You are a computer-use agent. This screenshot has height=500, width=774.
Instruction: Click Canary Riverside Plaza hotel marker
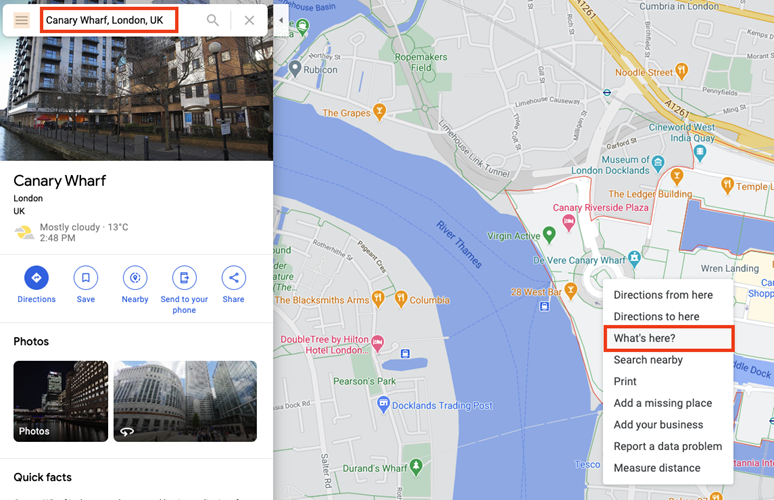569,223
